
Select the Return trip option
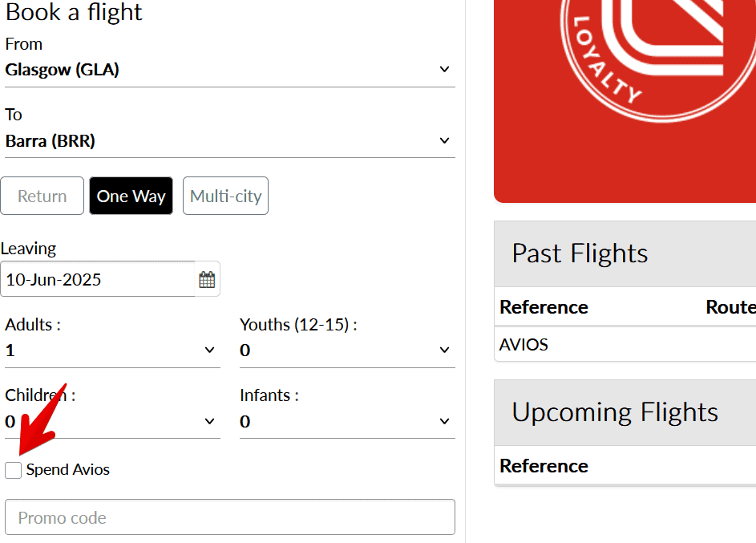pyautogui.click(x=42, y=196)
